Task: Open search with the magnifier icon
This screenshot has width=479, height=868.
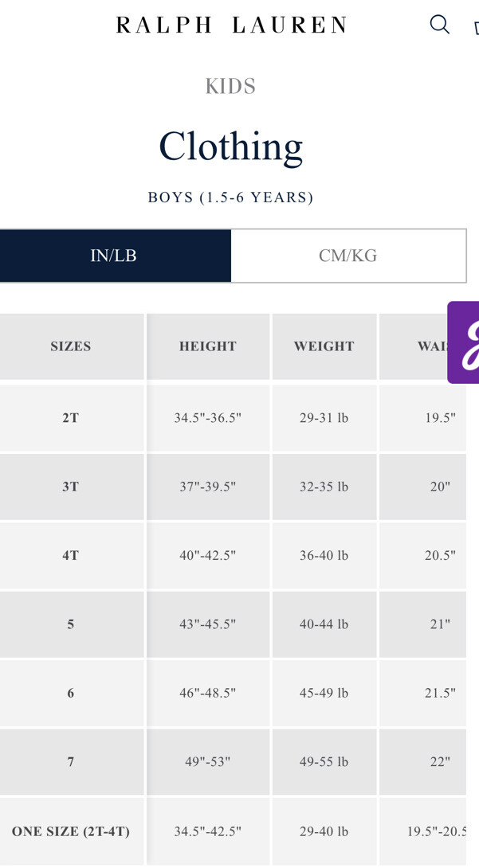Action: coord(440,25)
